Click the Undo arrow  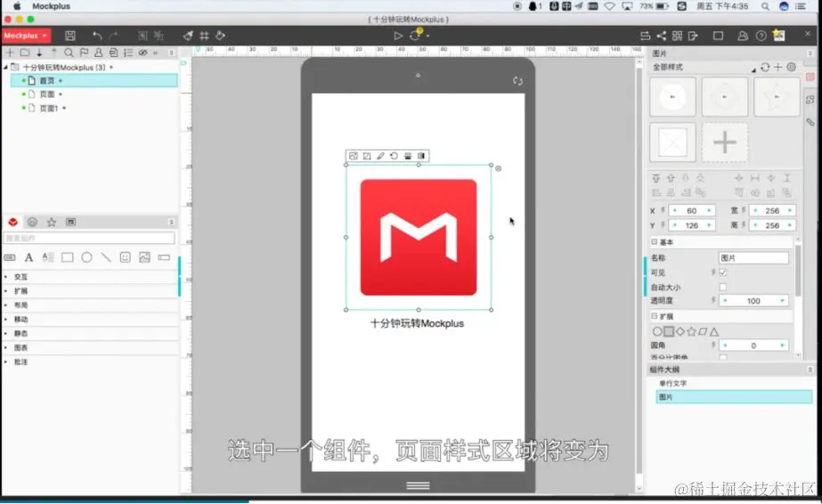97,36
